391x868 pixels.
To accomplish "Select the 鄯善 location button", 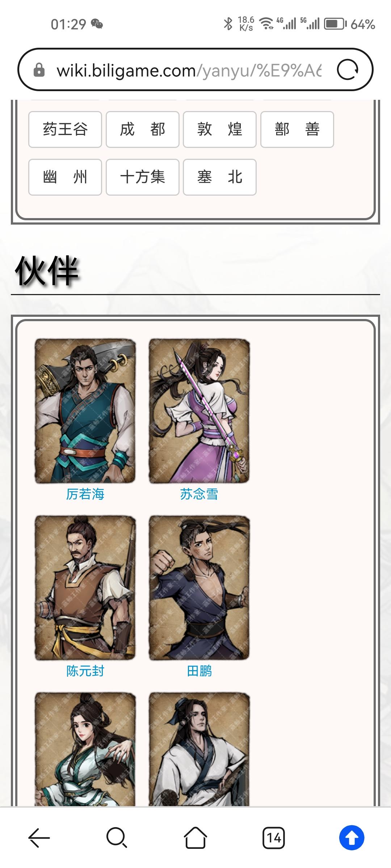I will tap(297, 129).
